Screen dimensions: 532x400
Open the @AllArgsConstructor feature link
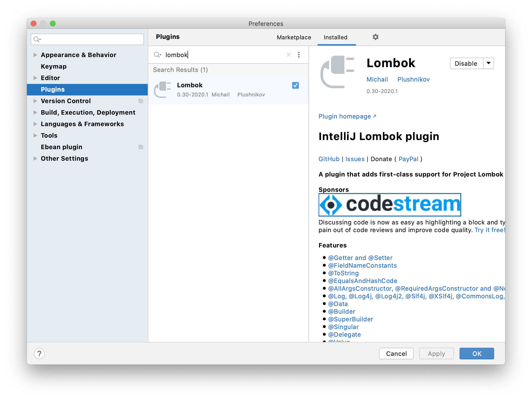[x=417, y=288]
